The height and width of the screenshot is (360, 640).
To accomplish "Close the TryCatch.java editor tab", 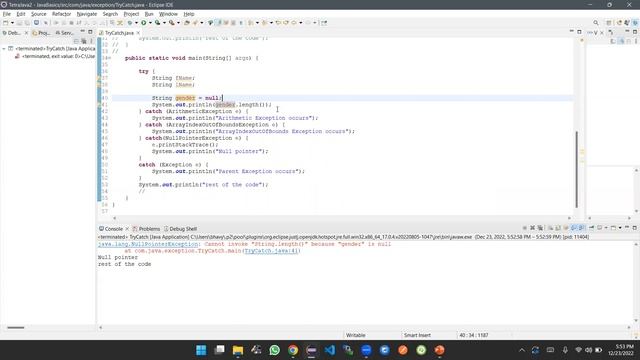I will [x=138, y=33].
